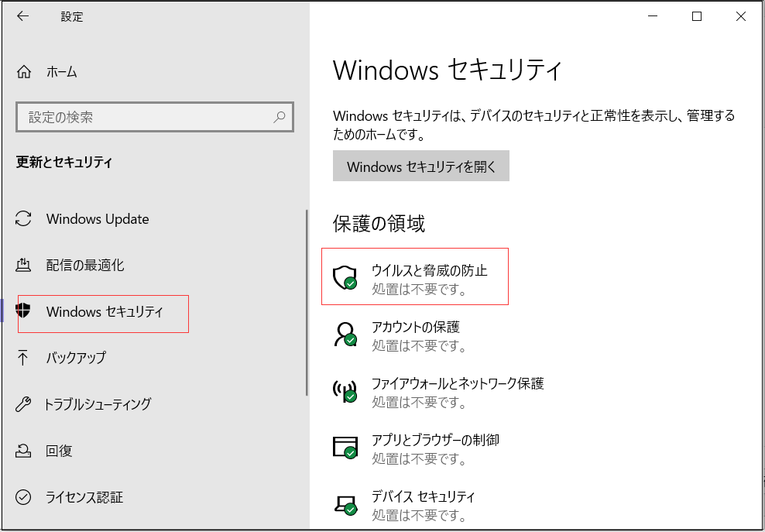Click the Windows セキュリティ shield icon in sidebar

(x=23, y=311)
